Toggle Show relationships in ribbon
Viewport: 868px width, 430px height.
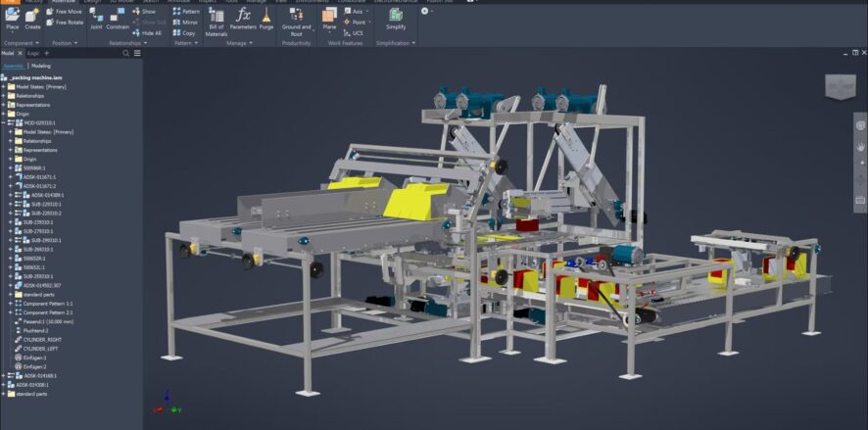143,11
